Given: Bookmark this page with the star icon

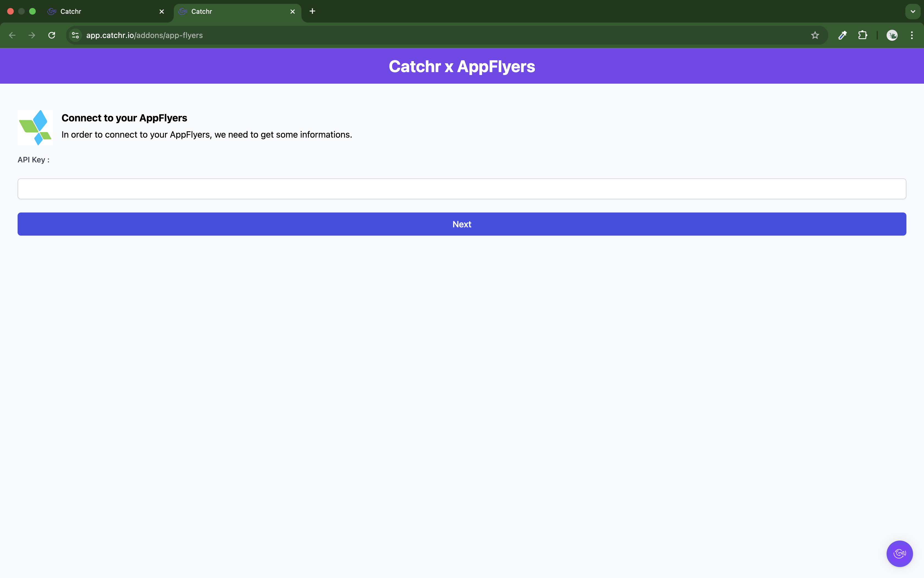Looking at the screenshot, I should (x=815, y=35).
